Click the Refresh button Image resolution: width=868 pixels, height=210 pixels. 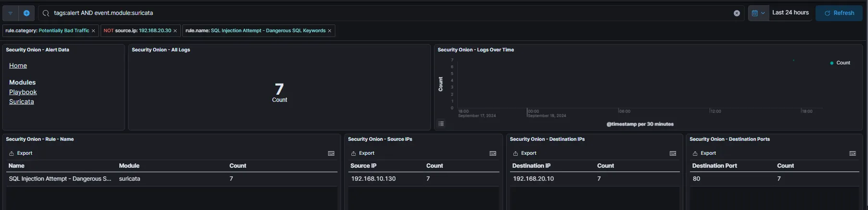tap(839, 13)
